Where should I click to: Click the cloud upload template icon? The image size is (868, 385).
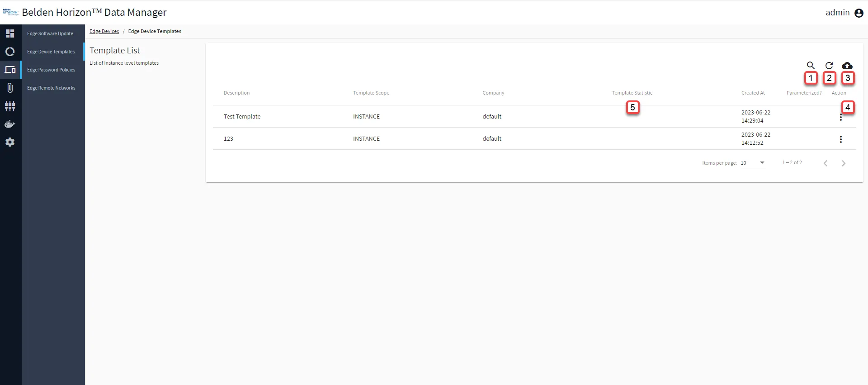coord(847,66)
